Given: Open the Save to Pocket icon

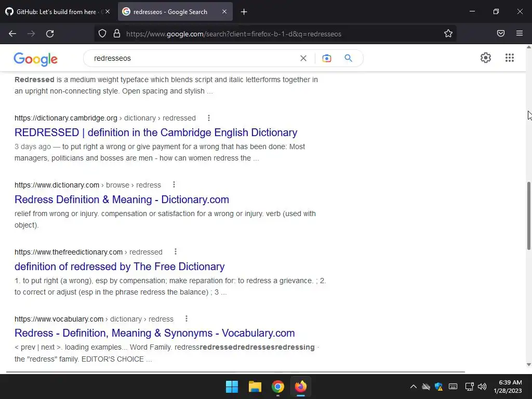Looking at the screenshot, I should coord(501,33).
